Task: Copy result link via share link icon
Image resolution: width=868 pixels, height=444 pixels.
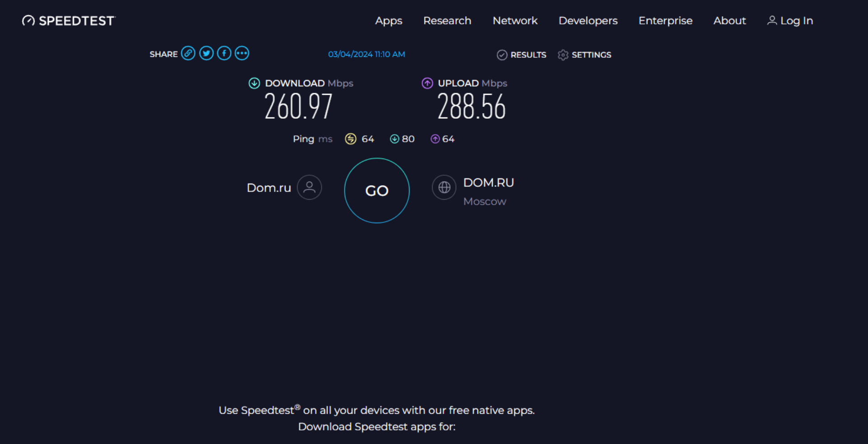Action: coord(188,53)
